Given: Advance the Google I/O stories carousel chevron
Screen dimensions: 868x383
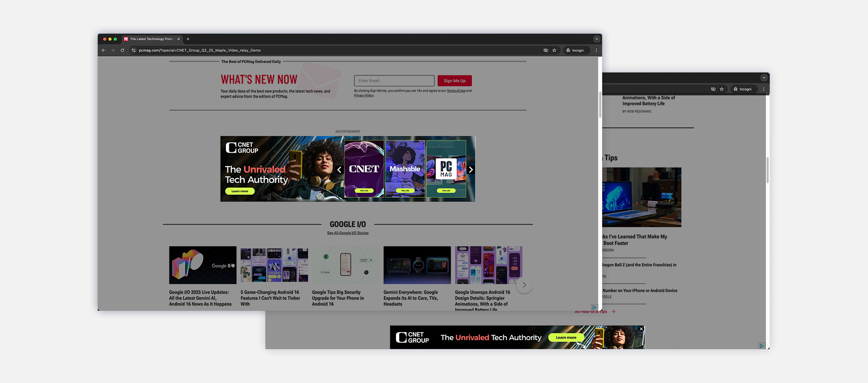Looking at the screenshot, I should (524, 285).
